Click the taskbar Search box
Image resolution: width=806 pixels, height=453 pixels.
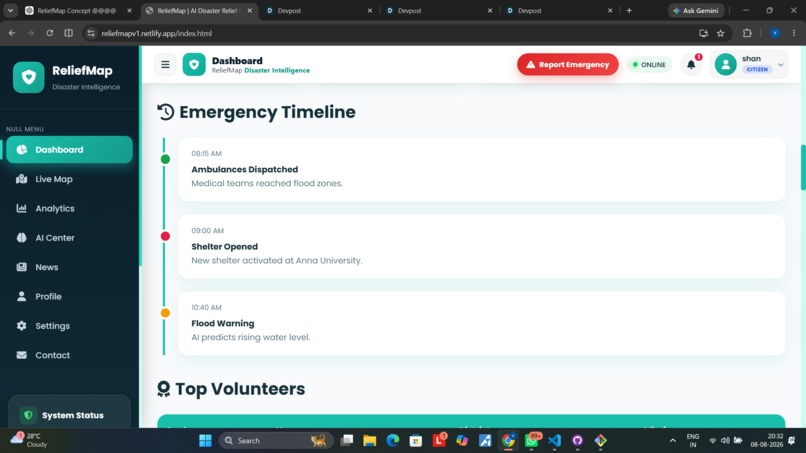277,441
